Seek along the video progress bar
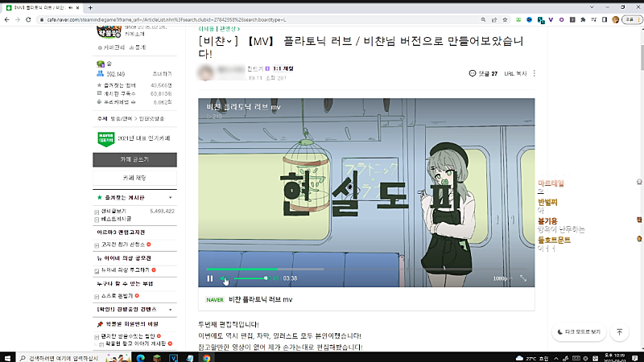The height and width of the screenshot is (362, 644). tap(366, 269)
